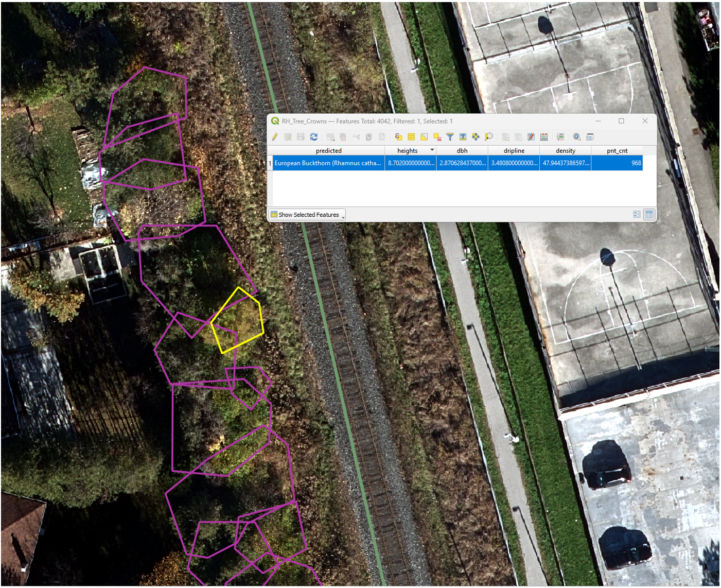Switch to form view

point(637,214)
